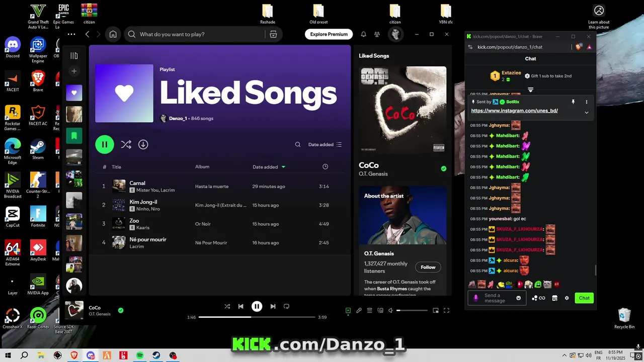Image resolution: width=644 pixels, height=362 pixels.
Task: Open the Spotify profile avatar menu
Action: point(396,34)
